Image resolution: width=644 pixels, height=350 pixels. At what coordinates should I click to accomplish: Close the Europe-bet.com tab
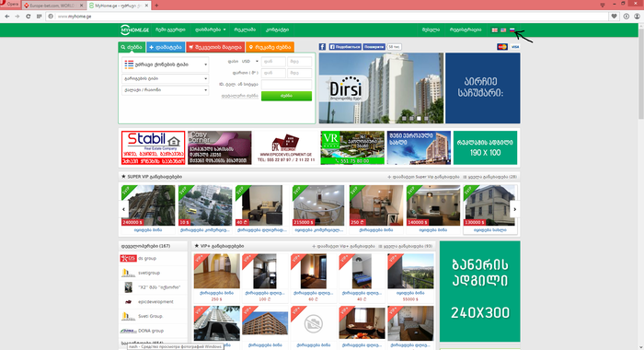pos(81,6)
